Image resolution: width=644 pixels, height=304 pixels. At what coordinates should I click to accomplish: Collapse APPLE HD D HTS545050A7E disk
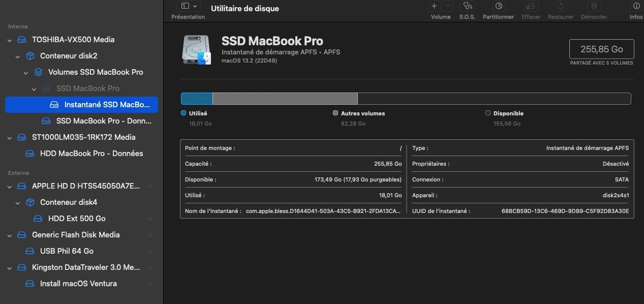10,186
